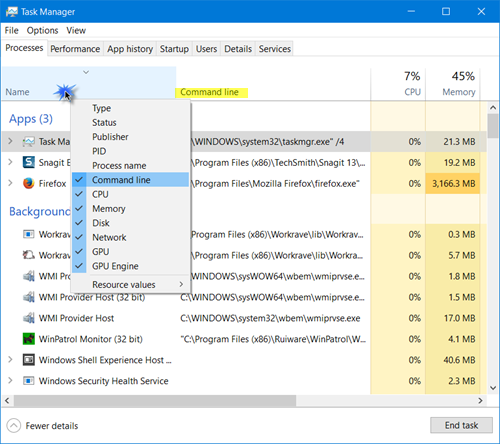Click the Snagit Editor app icon
The height and width of the screenshot is (444, 500).
click(x=29, y=162)
